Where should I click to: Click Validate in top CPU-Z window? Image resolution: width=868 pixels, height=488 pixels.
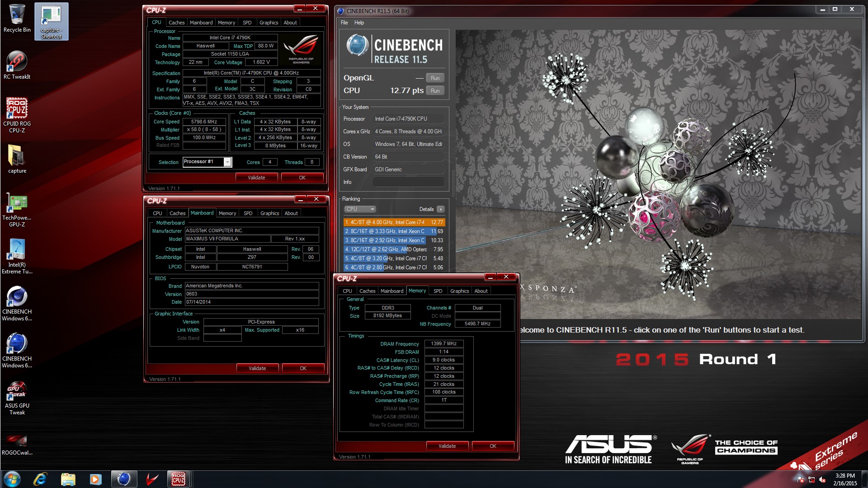coord(256,178)
